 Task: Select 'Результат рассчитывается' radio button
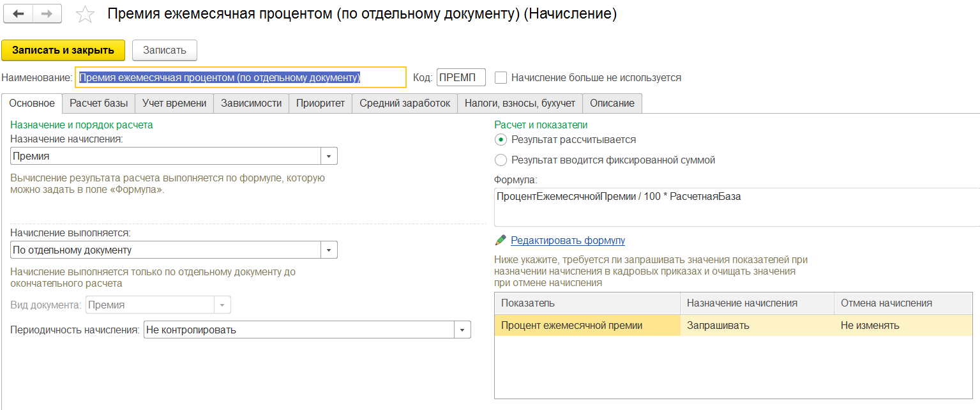tap(501, 139)
